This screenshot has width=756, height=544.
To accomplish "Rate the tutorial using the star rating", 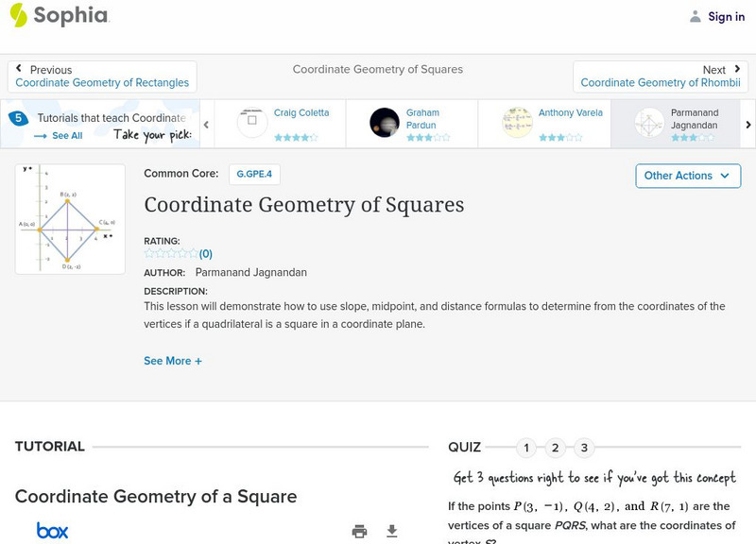I will 171,253.
